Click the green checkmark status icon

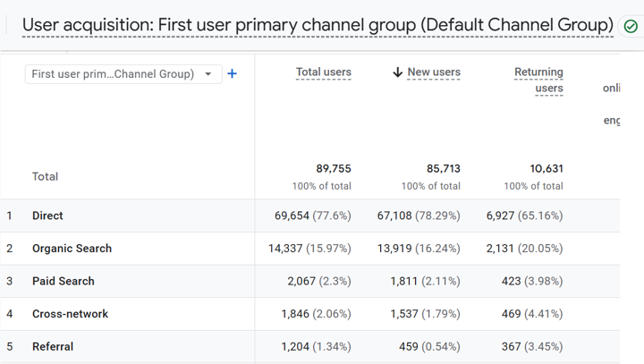tap(631, 26)
